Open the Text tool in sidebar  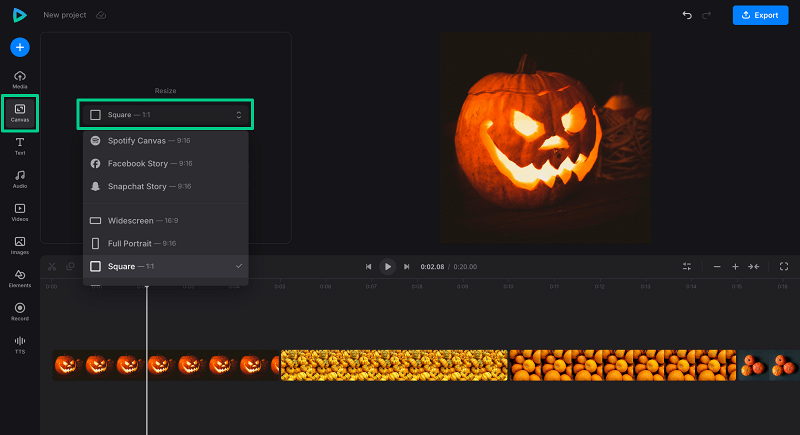(20, 146)
